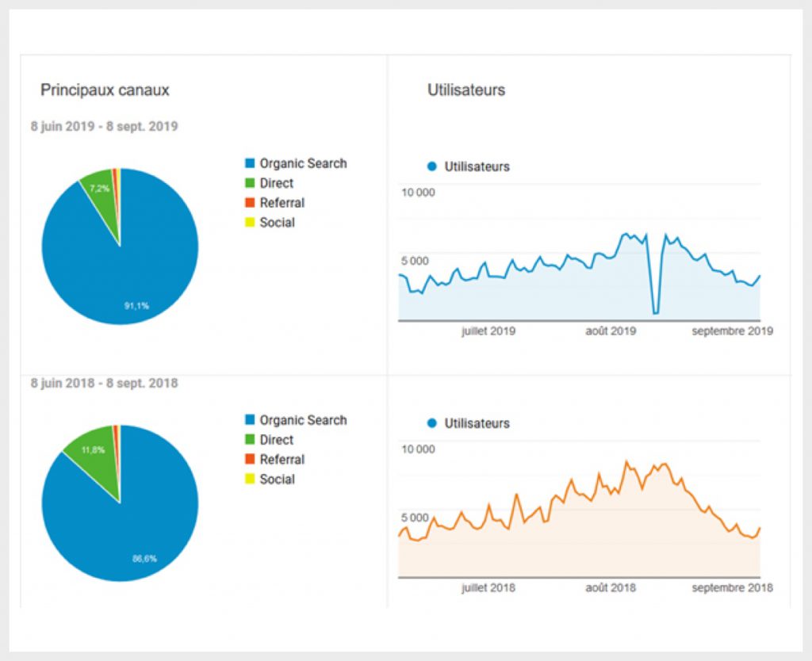This screenshot has height=661, width=812.
Task: Click the 8 juin 2018 - 8 sept. 2018 date range
Action: tap(104, 384)
